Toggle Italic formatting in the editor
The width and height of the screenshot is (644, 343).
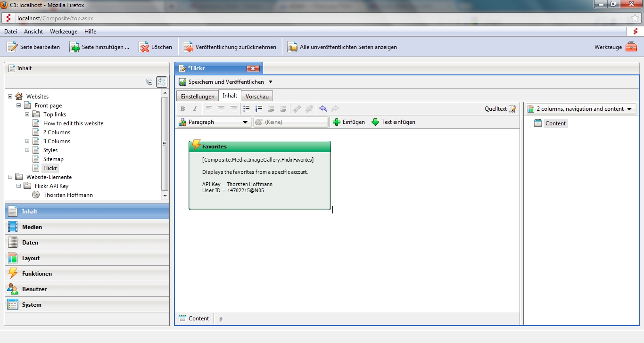[x=195, y=109]
